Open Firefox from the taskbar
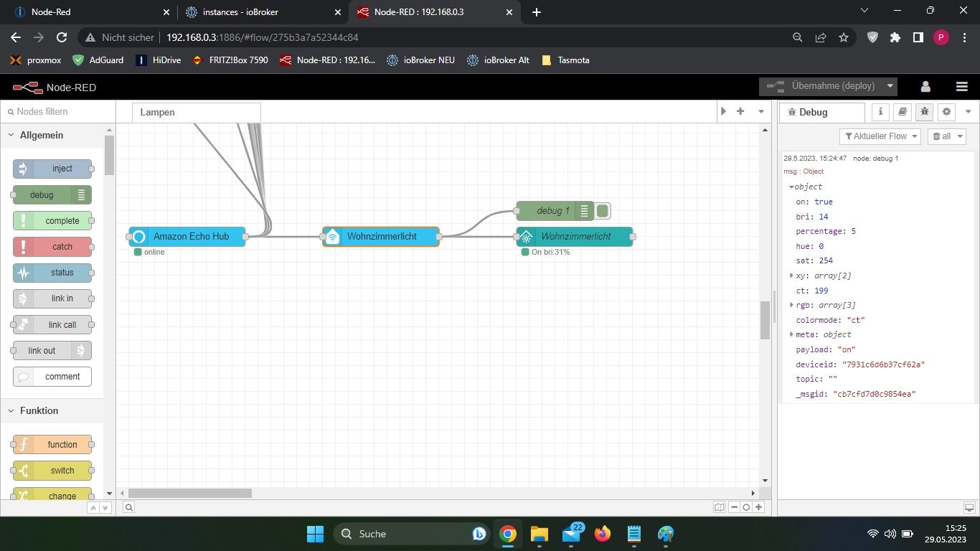The height and width of the screenshot is (551, 980). 603,534
